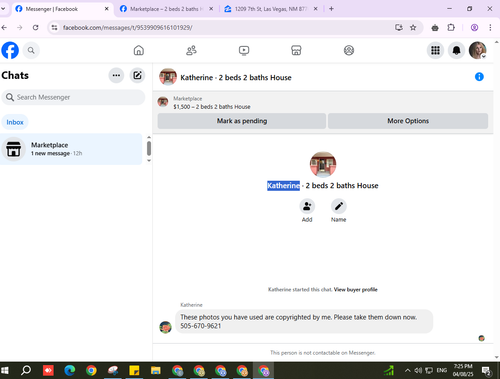Reload the page with refresh icon
Viewport: 500px width, 379px height.
pos(36,28)
